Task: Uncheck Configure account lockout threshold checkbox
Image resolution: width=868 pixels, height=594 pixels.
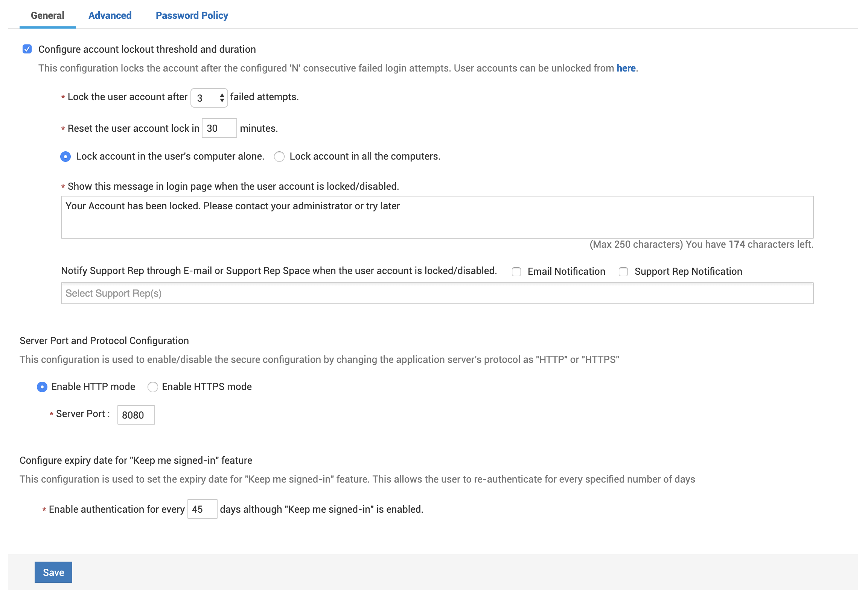Action: point(27,49)
